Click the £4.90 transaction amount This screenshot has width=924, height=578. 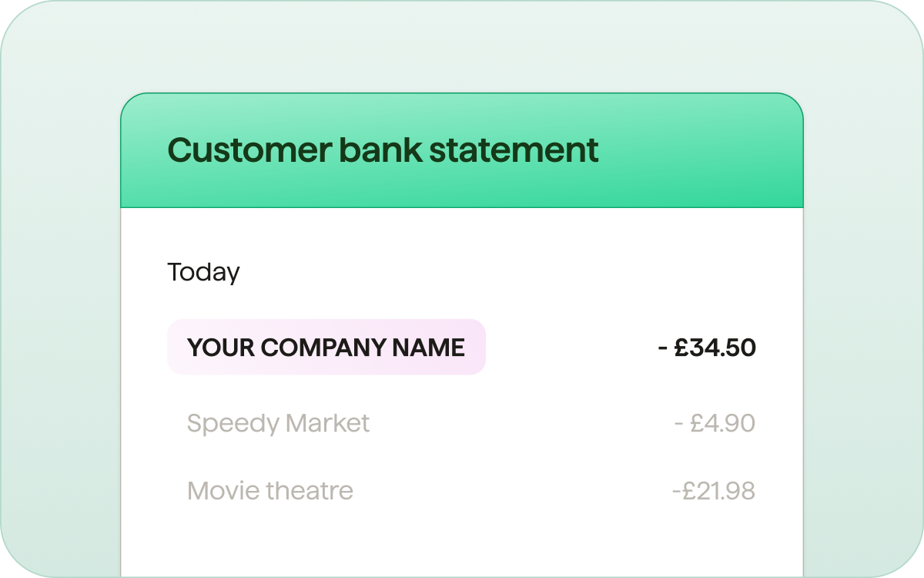(722, 423)
